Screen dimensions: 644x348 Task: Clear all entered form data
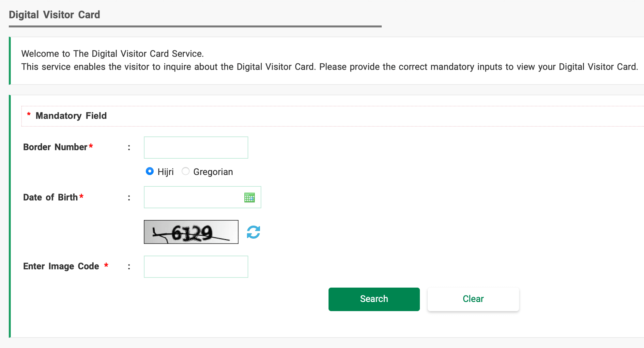[x=473, y=299]
